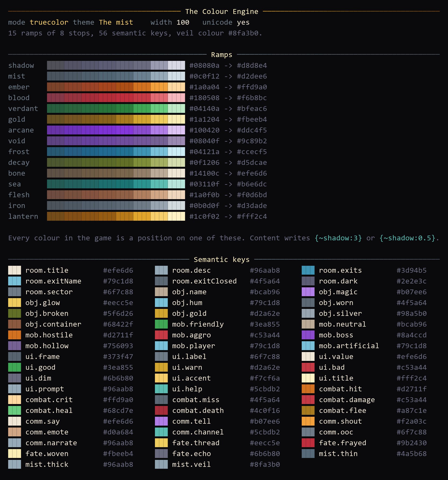Click the 'verdant' ramp label

[23, 108]
